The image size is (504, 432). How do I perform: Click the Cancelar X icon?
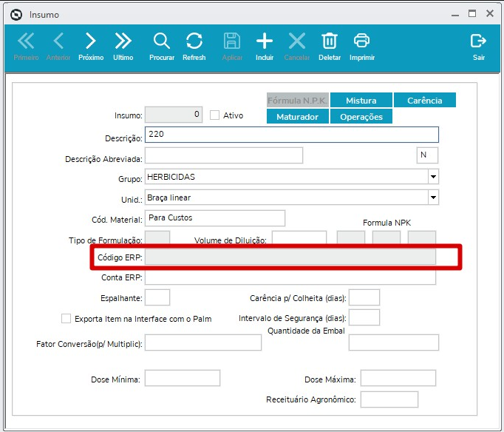[297, 41]
